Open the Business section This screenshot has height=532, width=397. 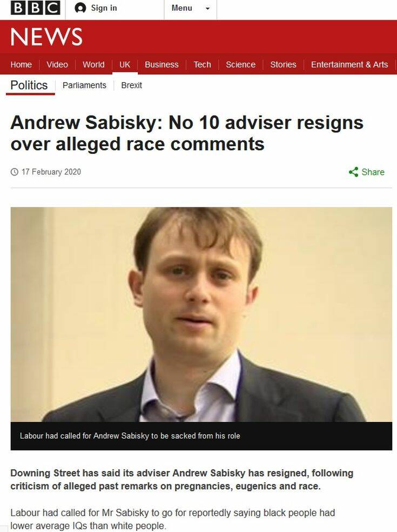162,64
